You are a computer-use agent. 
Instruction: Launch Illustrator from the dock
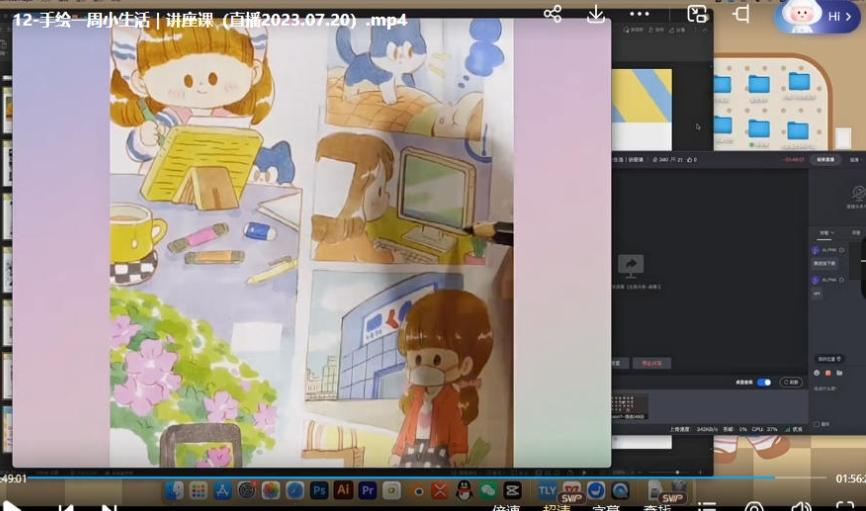(343, 490)
